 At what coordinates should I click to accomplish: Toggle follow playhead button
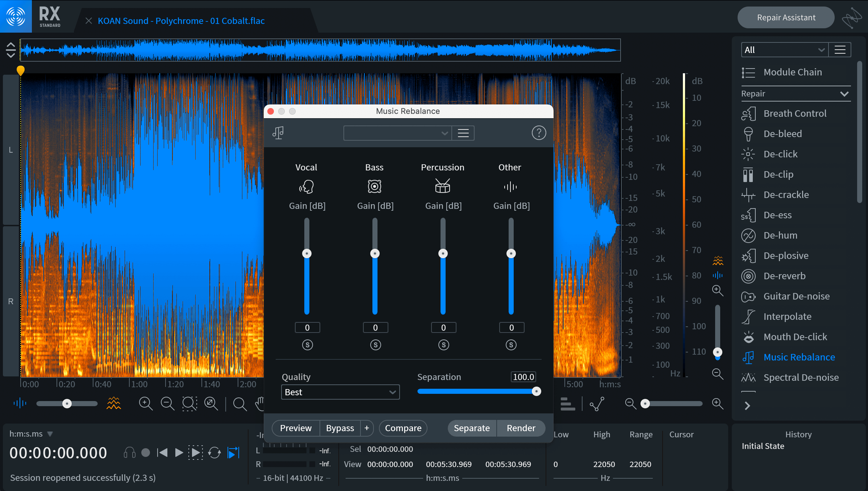tap(233, 453)
